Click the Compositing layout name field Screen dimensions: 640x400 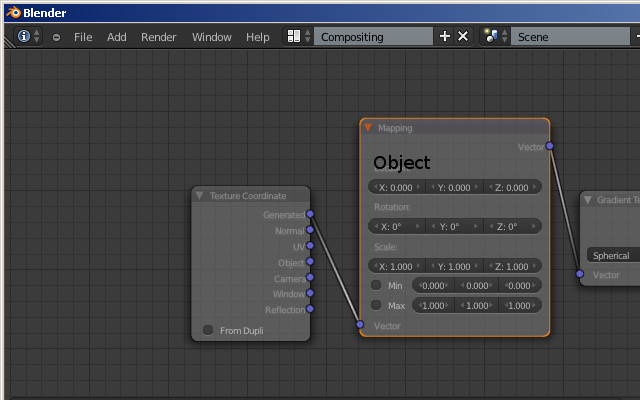point(373,36)
